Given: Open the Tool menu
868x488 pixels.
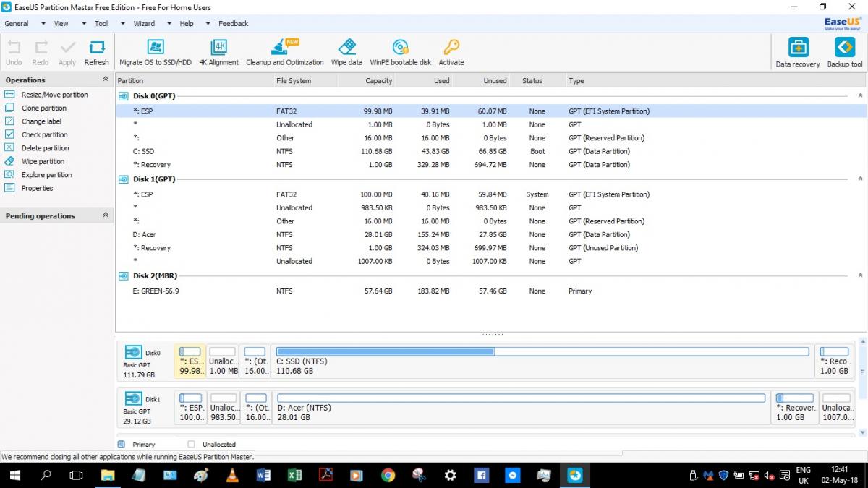Looking at the screenshot, I should 101,23.
